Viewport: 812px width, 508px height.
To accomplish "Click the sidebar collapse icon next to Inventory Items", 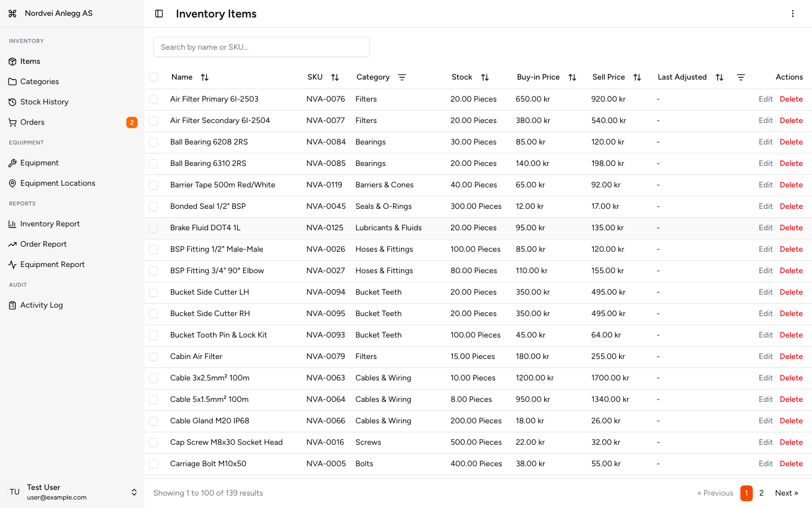I will coord(158,14).
